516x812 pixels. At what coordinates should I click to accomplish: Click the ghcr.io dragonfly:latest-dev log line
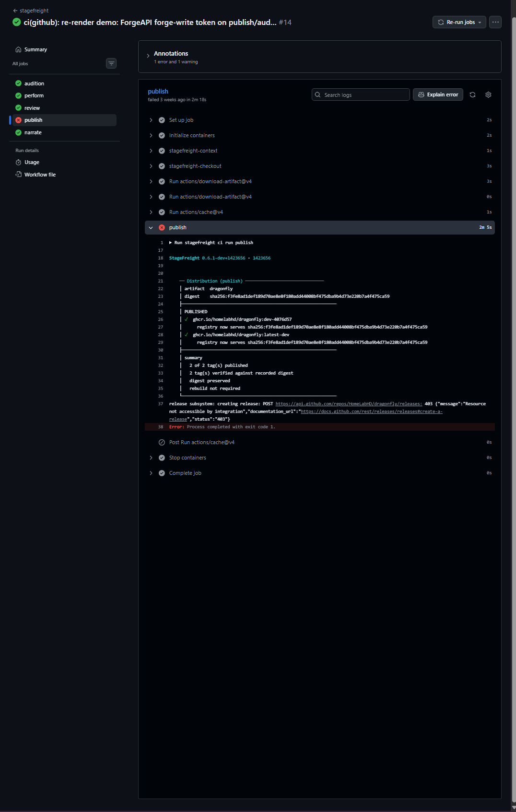pyautogui.click(x=241, y=335)
